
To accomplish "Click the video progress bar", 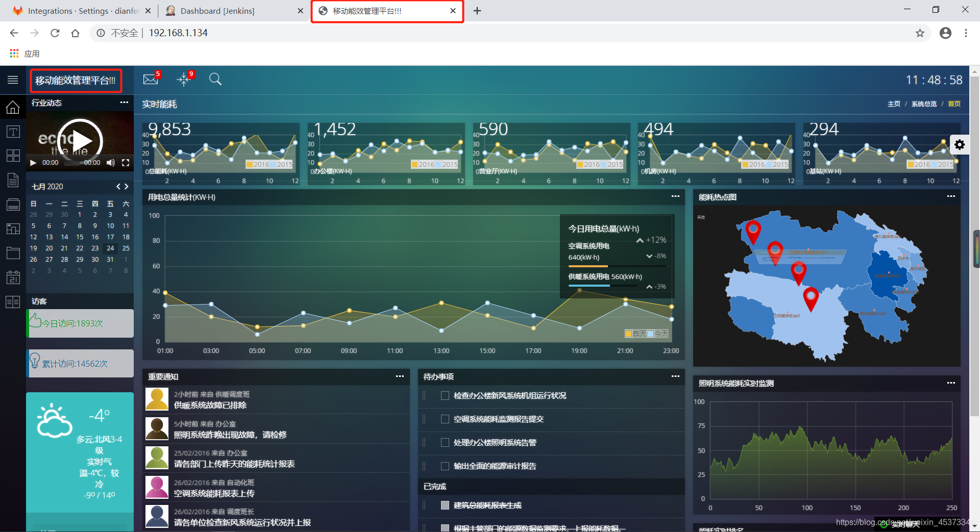I will coord(71,163).
